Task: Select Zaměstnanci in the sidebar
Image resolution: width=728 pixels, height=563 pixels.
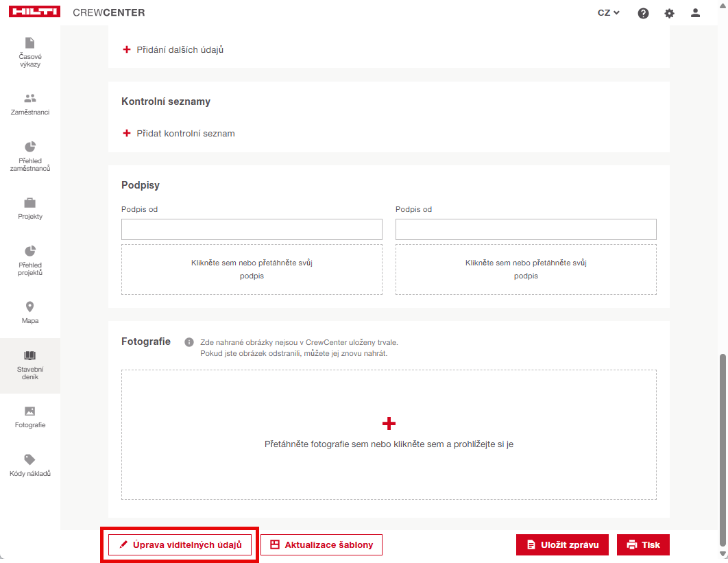Action: (x=30, y=104)
